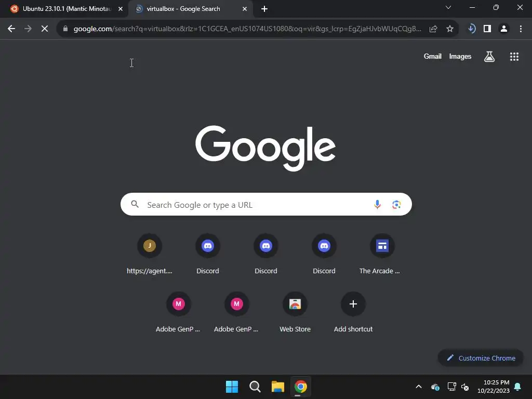This screenshot has height=399, width=532.
Task: Click the Google logo
Action: click(265, 148)
